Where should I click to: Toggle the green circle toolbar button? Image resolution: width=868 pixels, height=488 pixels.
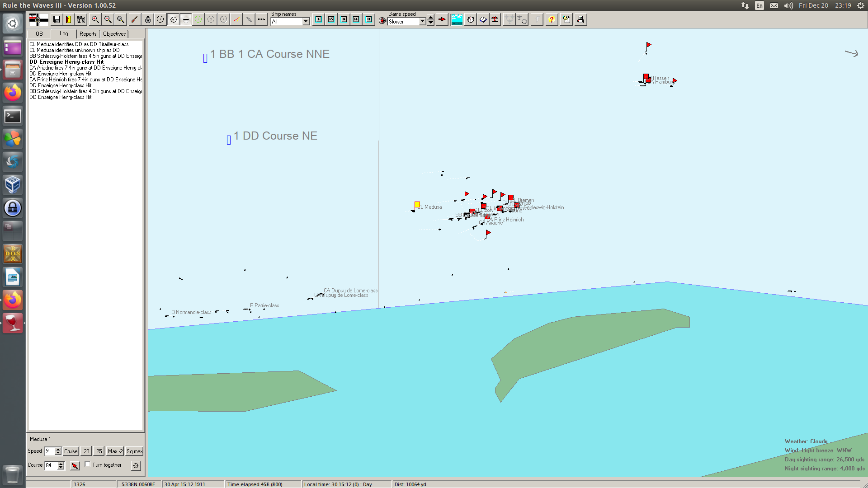click(198, 19)
